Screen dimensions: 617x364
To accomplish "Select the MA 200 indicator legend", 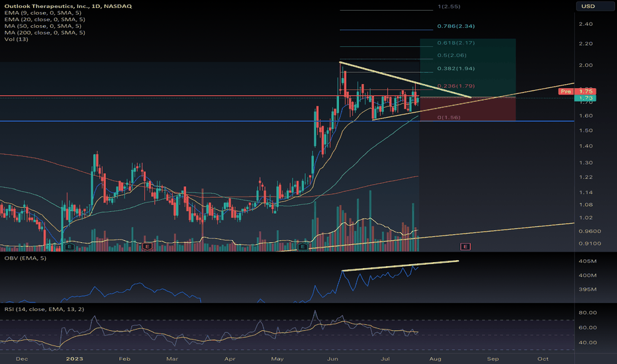I will click(45, 32).
